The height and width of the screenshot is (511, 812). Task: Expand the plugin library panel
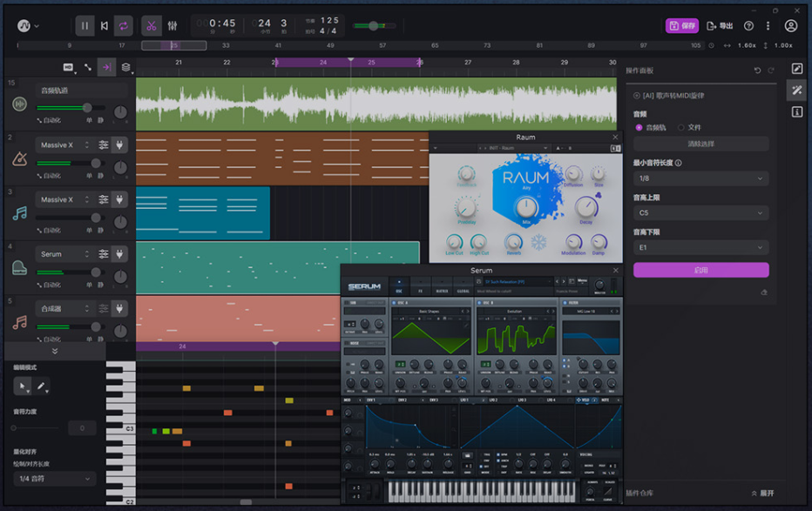coord(762,494)
